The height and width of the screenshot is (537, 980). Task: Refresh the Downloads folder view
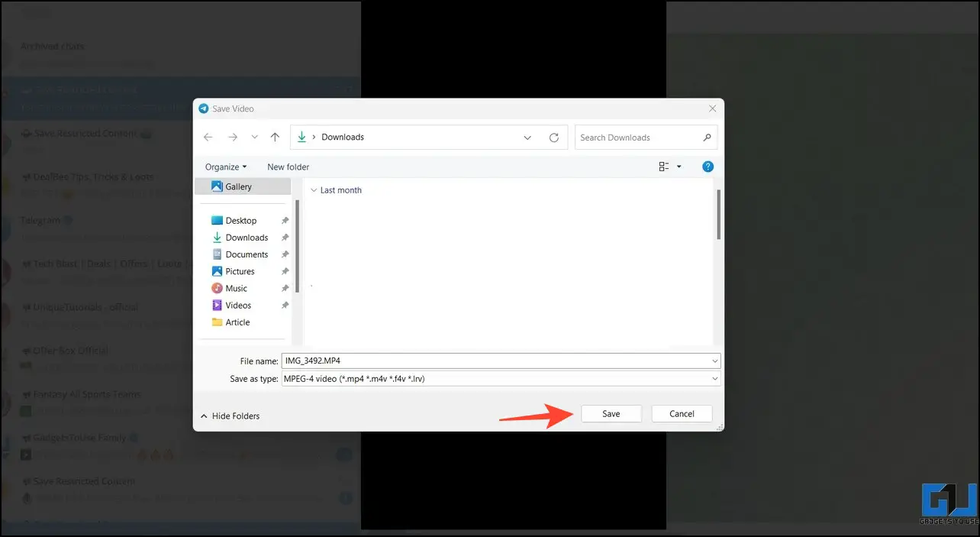click(x=554, y=137)
